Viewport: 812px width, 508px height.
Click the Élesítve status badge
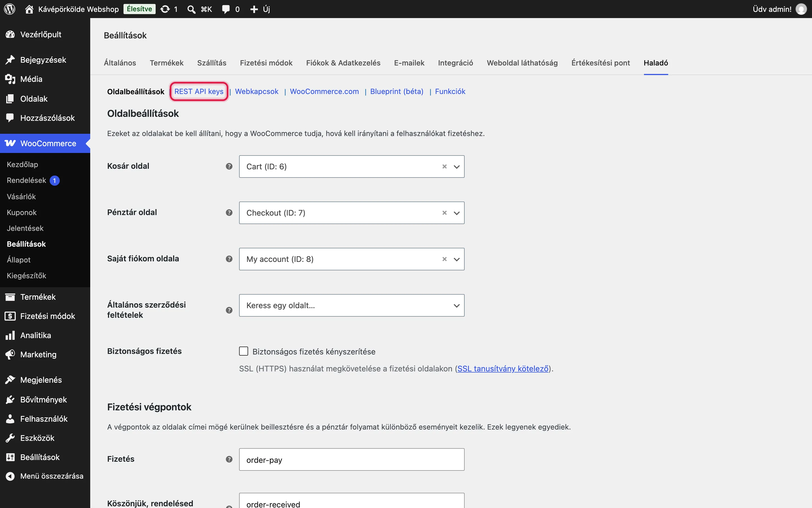(x=139, y=9)
